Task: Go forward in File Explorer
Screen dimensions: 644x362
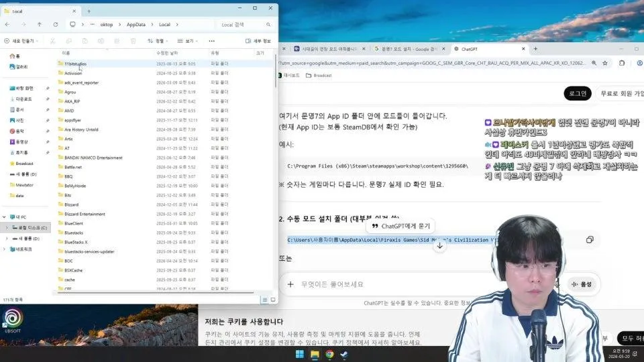Action: (23, 25)
